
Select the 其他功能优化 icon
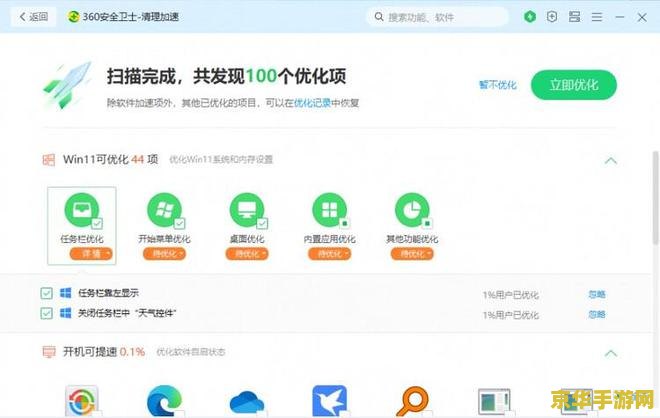pyautogui.click(x=412, y=210)
